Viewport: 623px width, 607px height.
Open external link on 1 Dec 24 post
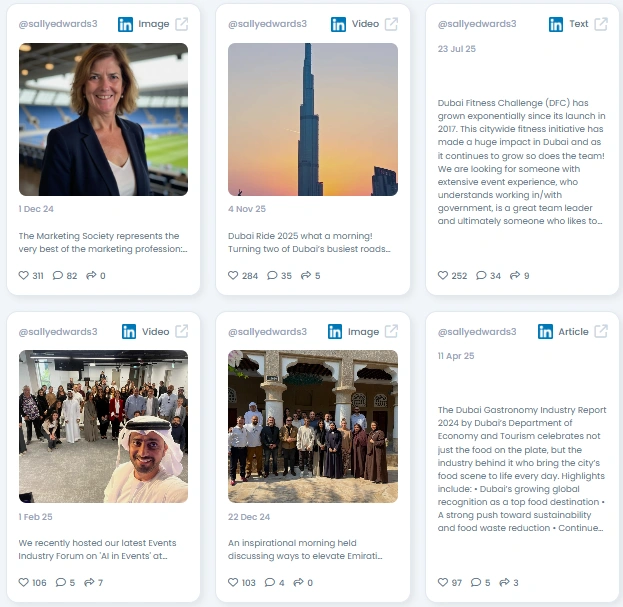tap(182, 24)
